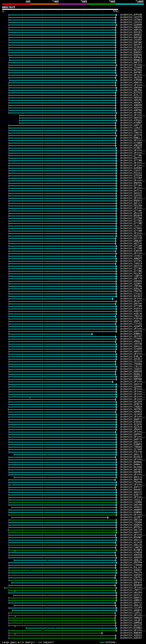Viewport: 146px width, 644px height.
Task: Select the UniRef100_Q2A9A8 label
Action: click(131, 25)
